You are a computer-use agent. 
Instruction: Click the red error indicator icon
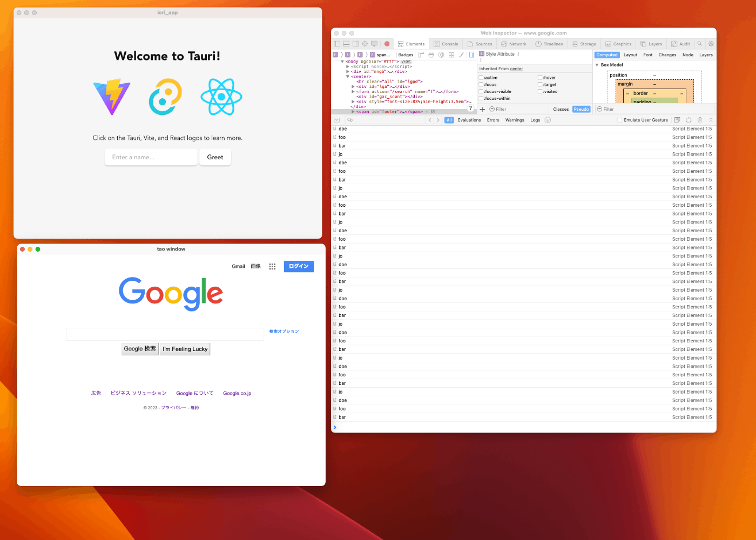[387, 44]
